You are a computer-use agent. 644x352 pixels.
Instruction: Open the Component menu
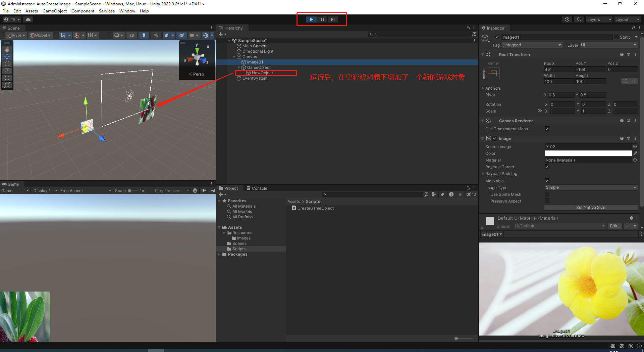(x=83, y=11)
